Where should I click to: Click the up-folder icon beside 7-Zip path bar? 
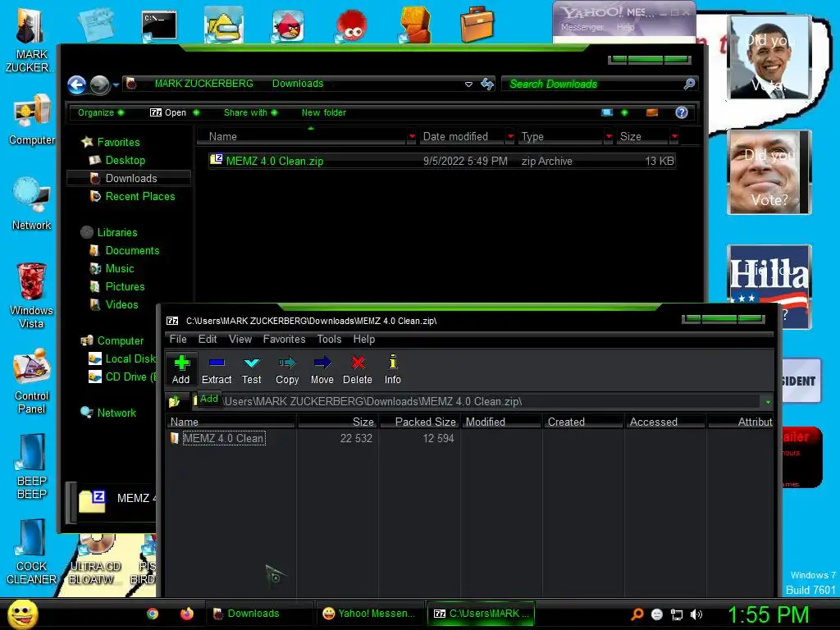click(174, 401)
